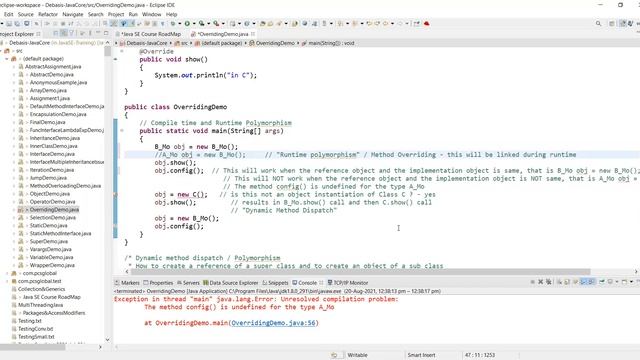Viewport: 640px width, 360px height.
Task: Click the Project Explorer horizontal scrollbar
Action: tap(33, 347)
